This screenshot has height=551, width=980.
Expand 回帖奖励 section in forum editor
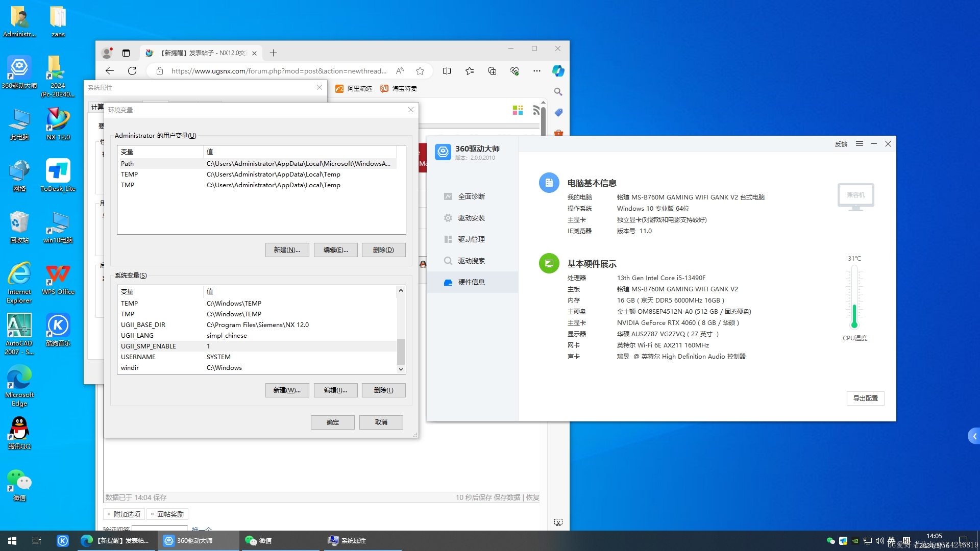[168, 514]
